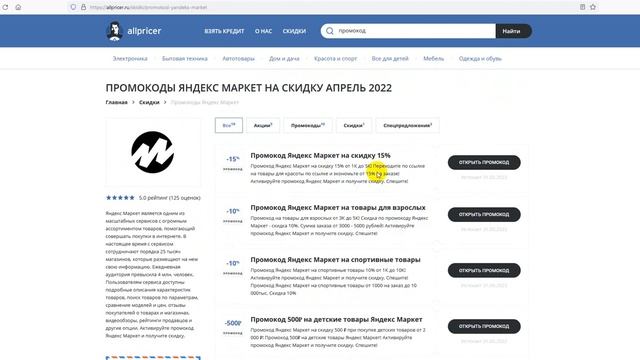Image resolution: width=640 pixels, height=360 pixels.
Task: Click the allpricer logo
Action: [x=133, y=31]
